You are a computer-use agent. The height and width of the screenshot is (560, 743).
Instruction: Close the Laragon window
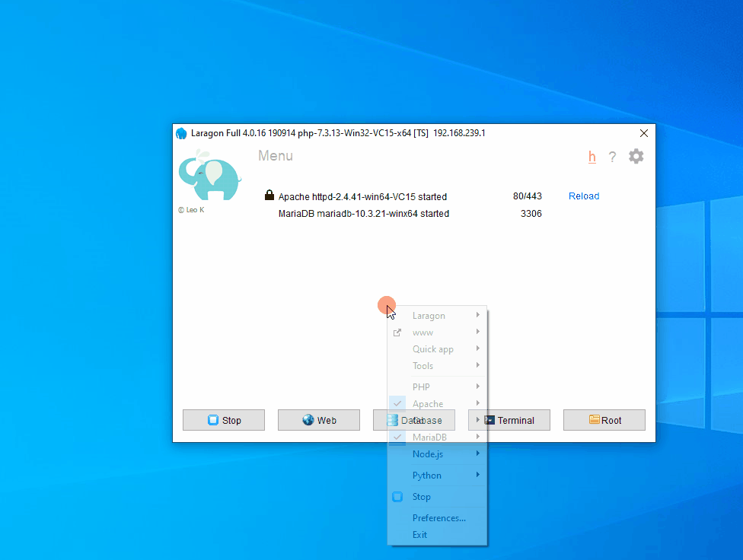(644, 133)
